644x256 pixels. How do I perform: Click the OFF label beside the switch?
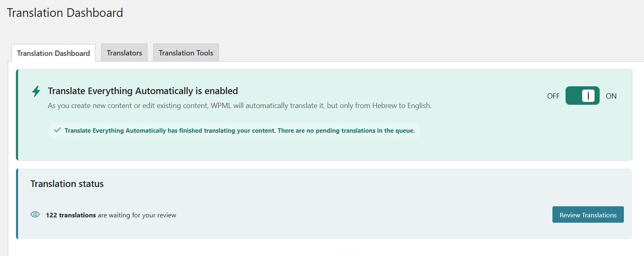(x=553, y=96)
